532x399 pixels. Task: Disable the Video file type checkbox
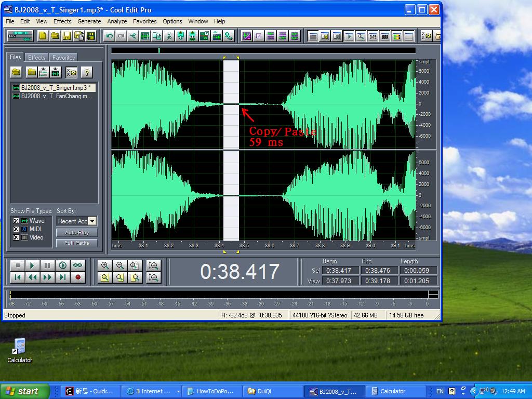coord(16,237)
